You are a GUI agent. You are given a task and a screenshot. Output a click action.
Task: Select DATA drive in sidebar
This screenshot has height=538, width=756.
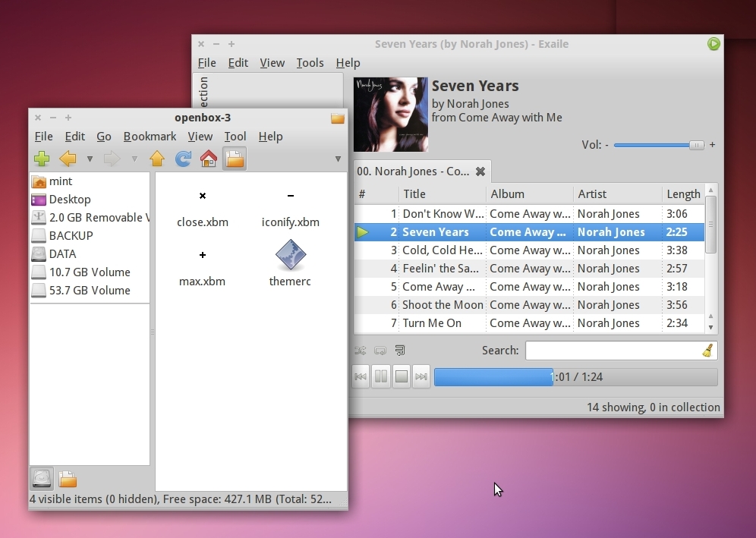90,254
